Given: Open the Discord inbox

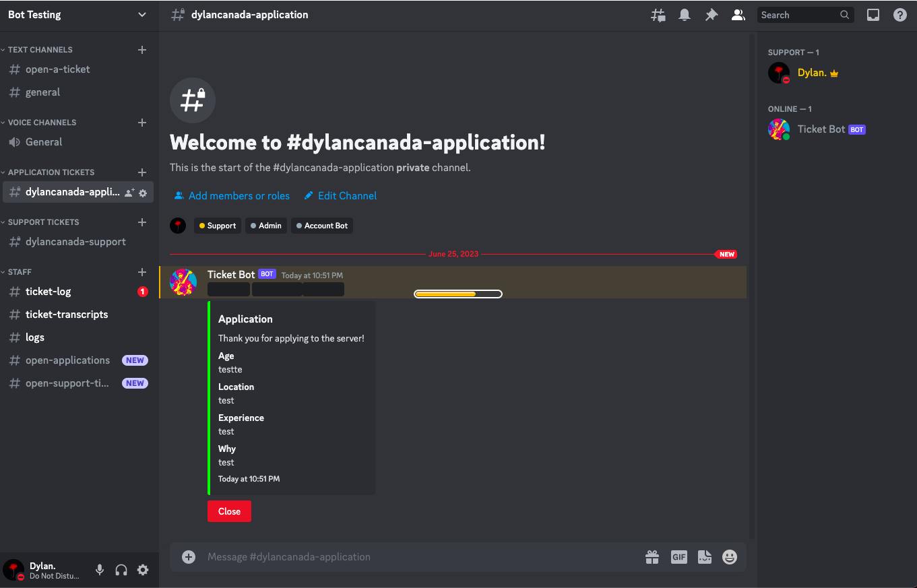Looking at the screenshot, I should [873, 14].
